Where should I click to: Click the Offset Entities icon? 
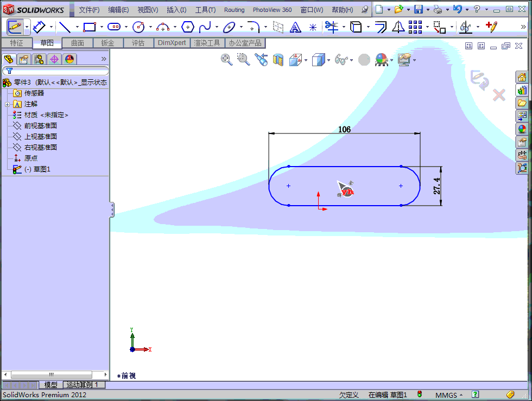pyautogui.click(x=381, y=27)
